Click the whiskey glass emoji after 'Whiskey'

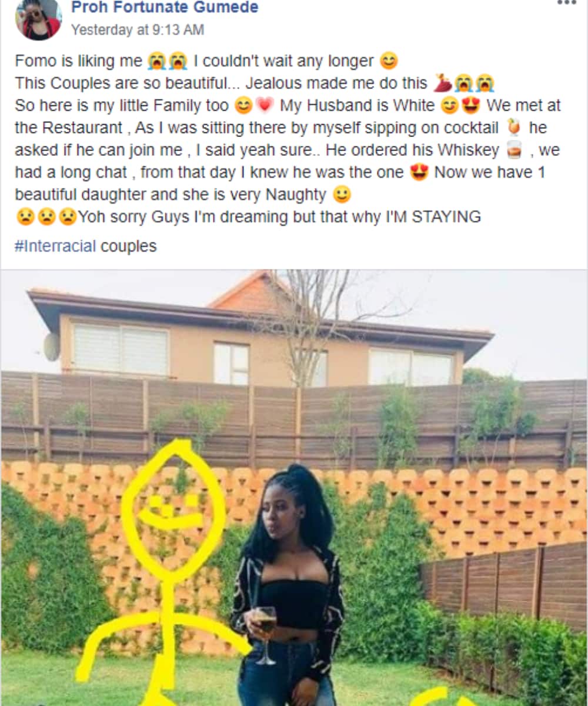point(514,151)
